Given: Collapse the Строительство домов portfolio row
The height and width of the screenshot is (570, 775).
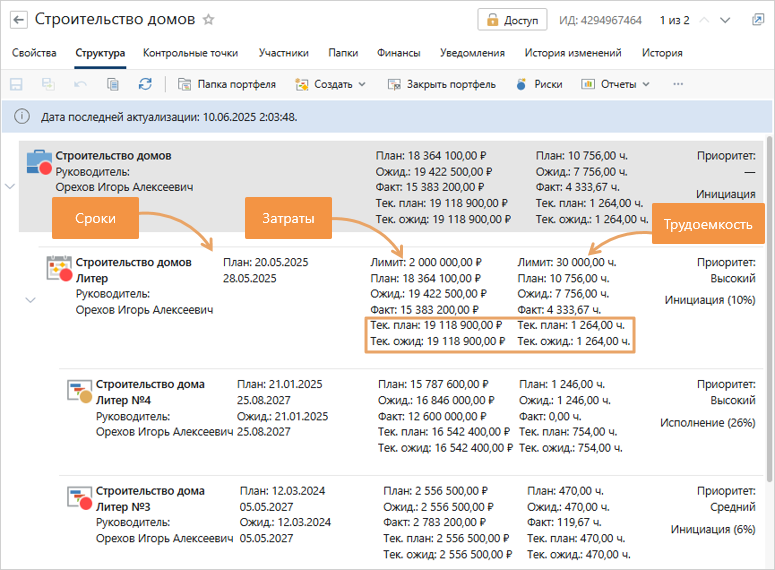Looking at the screenshot, I should point(10,186).
